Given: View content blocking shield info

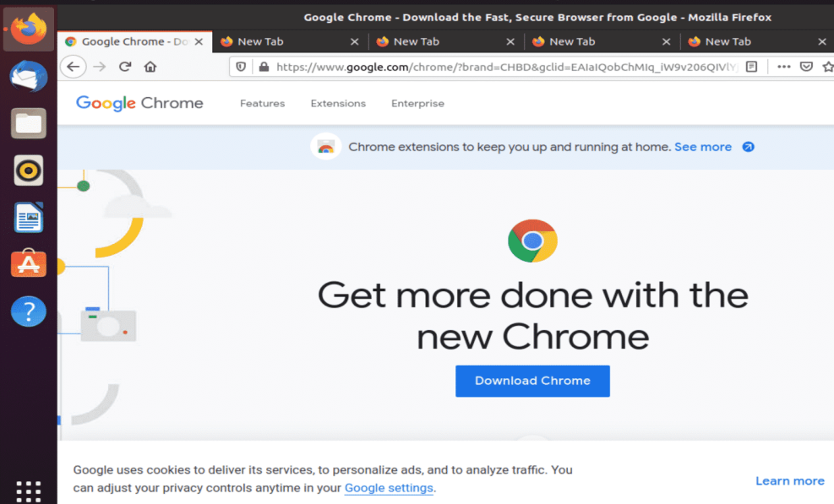Looking at the screenshot, I should (x=242, y=66).
